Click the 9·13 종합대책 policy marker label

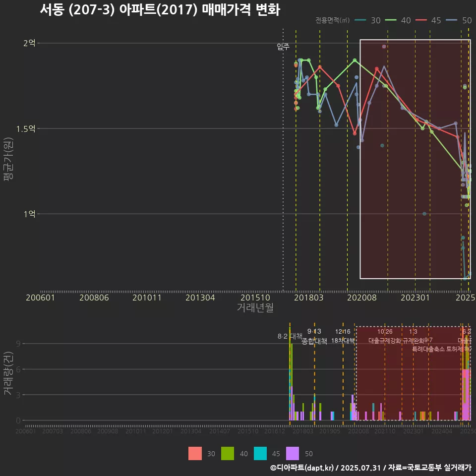[x=314, y=336]
